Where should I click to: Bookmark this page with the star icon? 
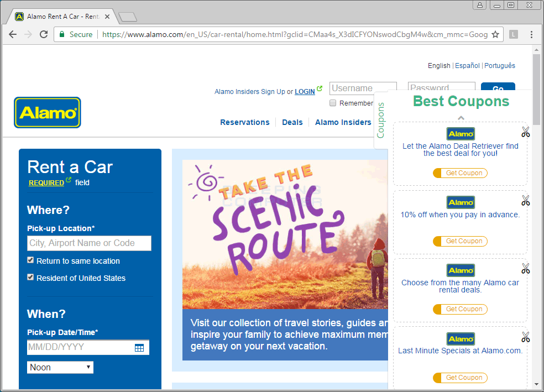click(495, 34)
